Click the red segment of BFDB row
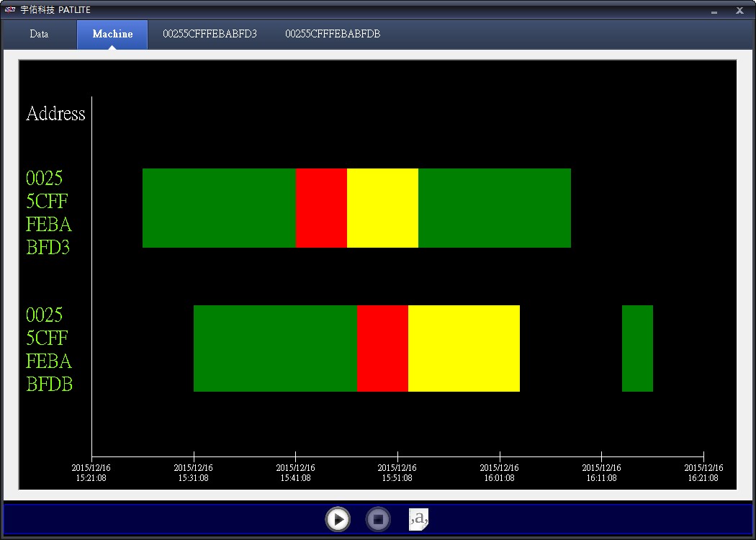Viewport: 756px width, 540px height. 382,348
